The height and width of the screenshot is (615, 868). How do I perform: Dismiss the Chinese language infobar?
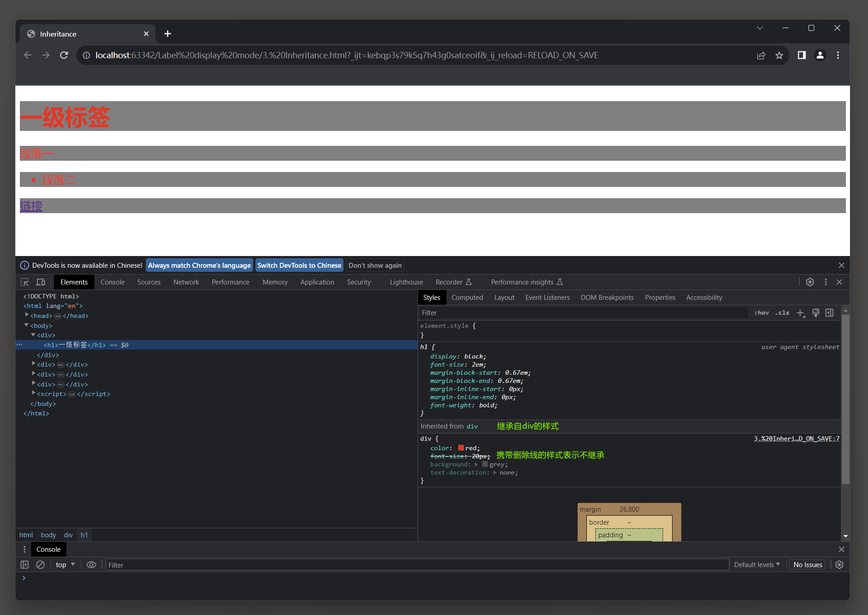tap(841, 266)
